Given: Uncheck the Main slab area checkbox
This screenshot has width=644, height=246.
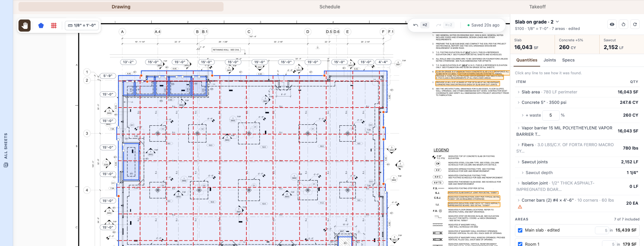Looking at the screenshot, I should [x=520, y=231].
